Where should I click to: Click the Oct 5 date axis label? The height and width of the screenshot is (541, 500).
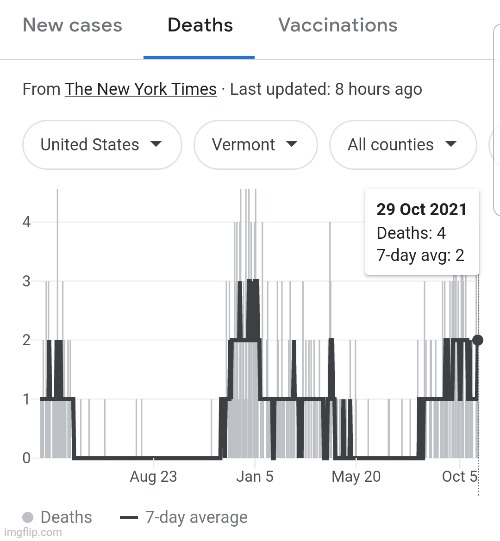[459, 476]
